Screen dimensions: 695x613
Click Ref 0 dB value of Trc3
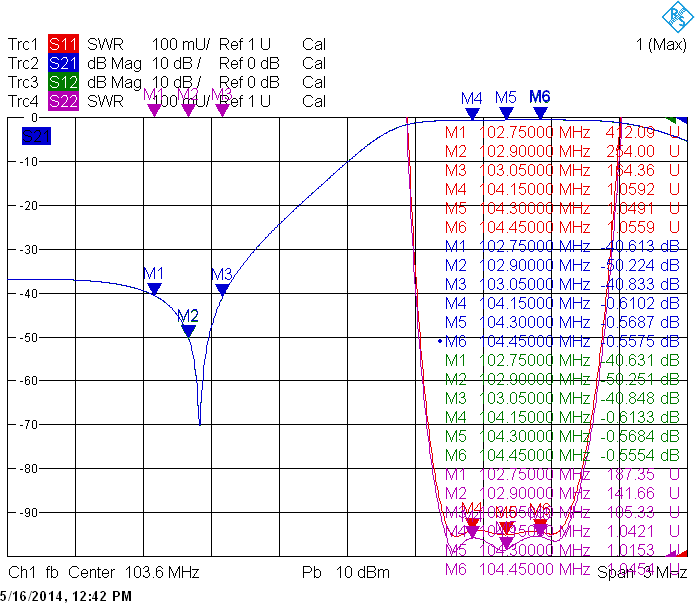coord(249,82)
